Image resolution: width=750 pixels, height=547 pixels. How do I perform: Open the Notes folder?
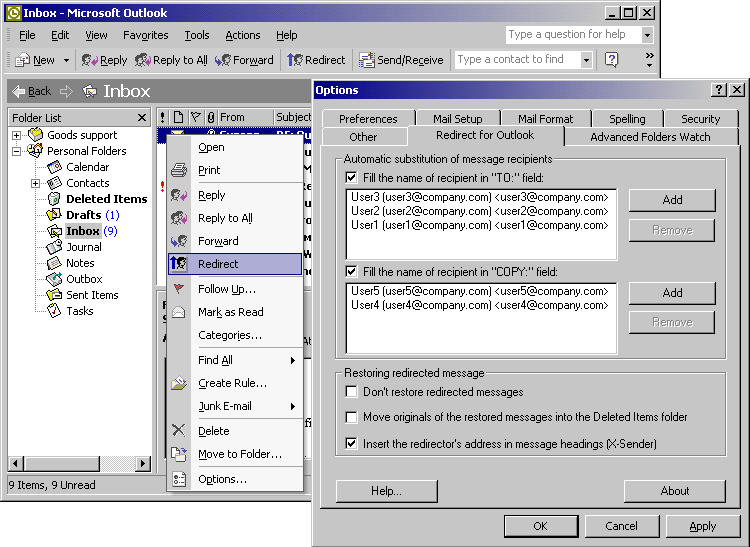80,263
